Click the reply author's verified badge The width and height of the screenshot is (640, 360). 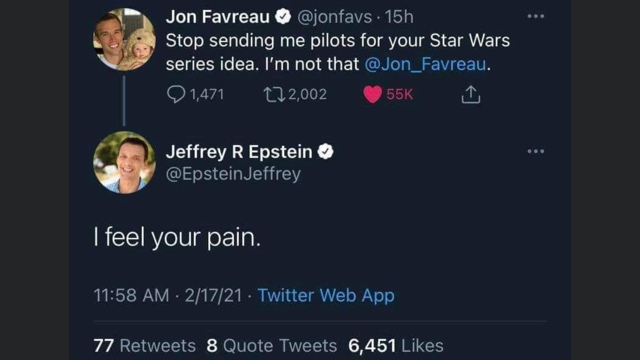click(x=325, y=152)
